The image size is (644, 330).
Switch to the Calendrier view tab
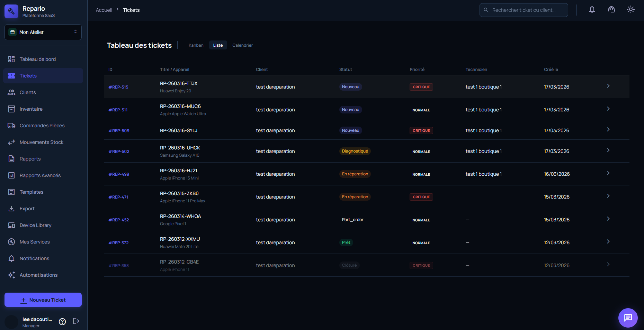coord(242,45)
